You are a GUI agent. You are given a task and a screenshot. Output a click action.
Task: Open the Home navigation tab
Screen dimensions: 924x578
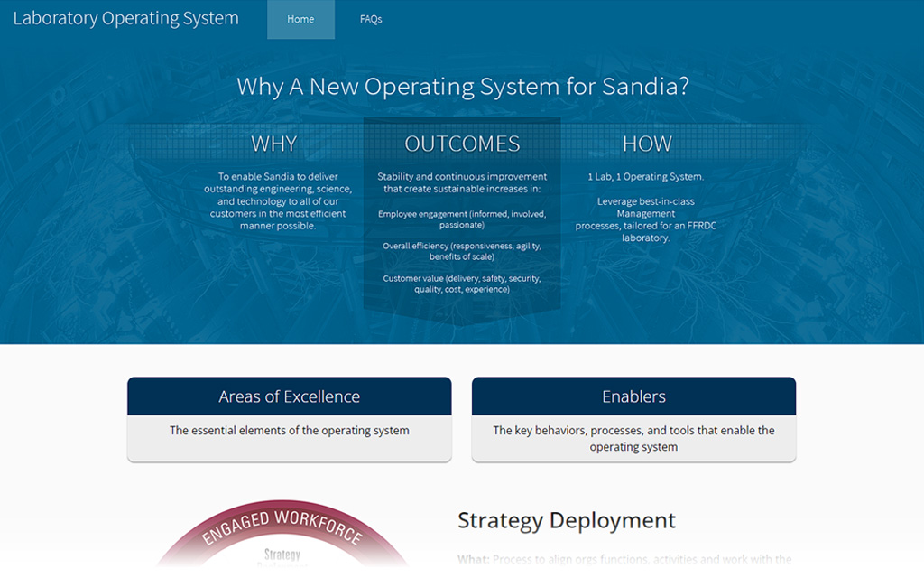coord(300,20)
